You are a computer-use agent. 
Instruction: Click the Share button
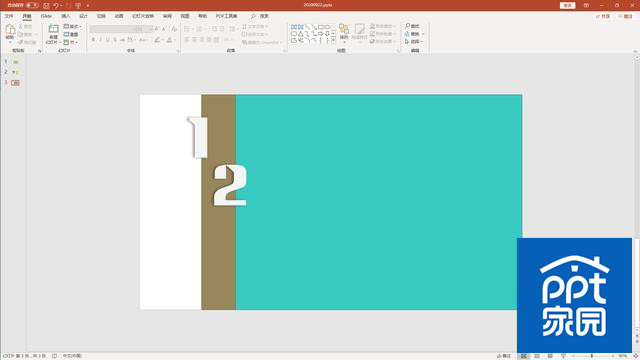click(x=603, y=16)
